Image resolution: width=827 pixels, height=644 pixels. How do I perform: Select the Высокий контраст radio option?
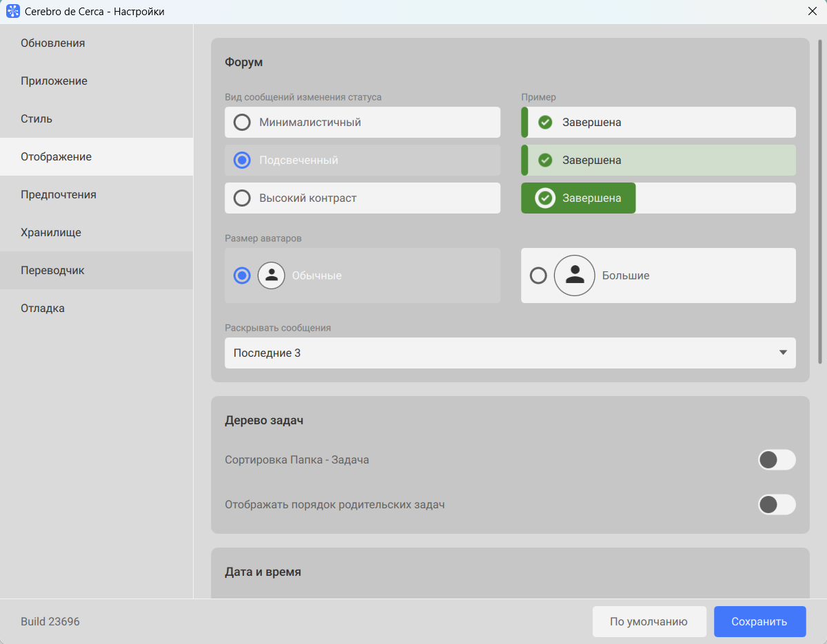click(242, 198)
